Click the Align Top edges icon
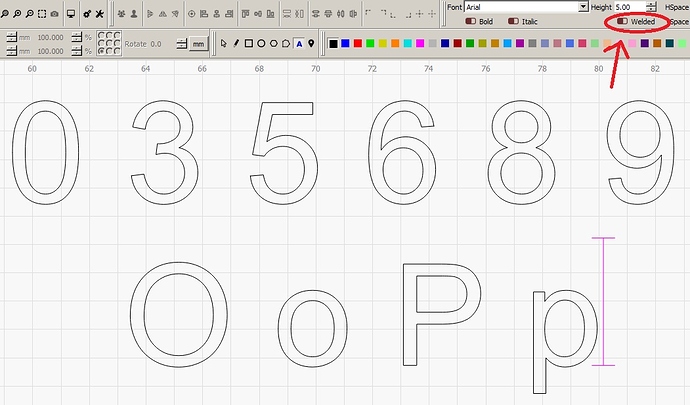The width and height of the screenshot is (690, 405). [x=246, y=14]
